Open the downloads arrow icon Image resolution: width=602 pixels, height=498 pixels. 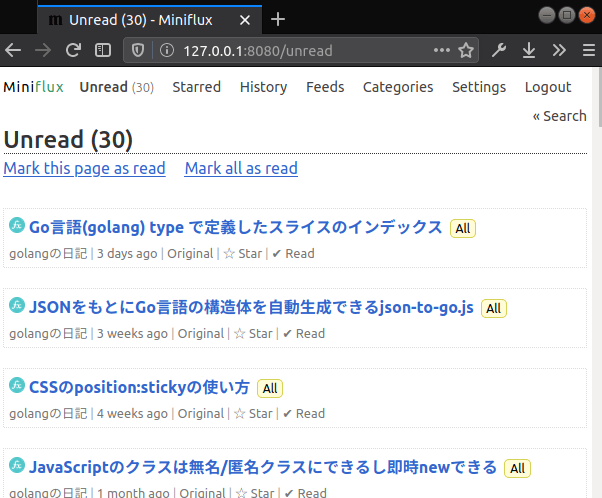coord(529,50)
